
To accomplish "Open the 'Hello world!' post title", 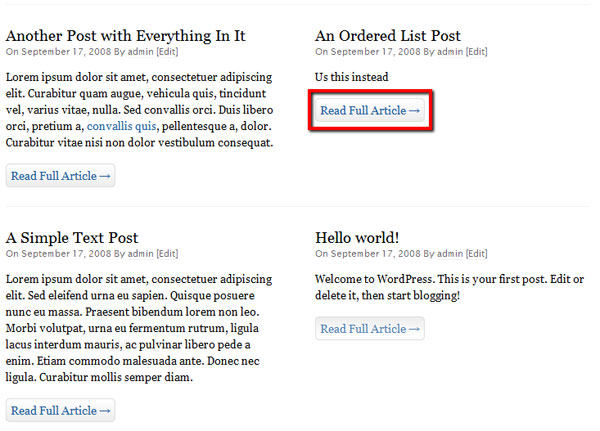I will (357, 238).
